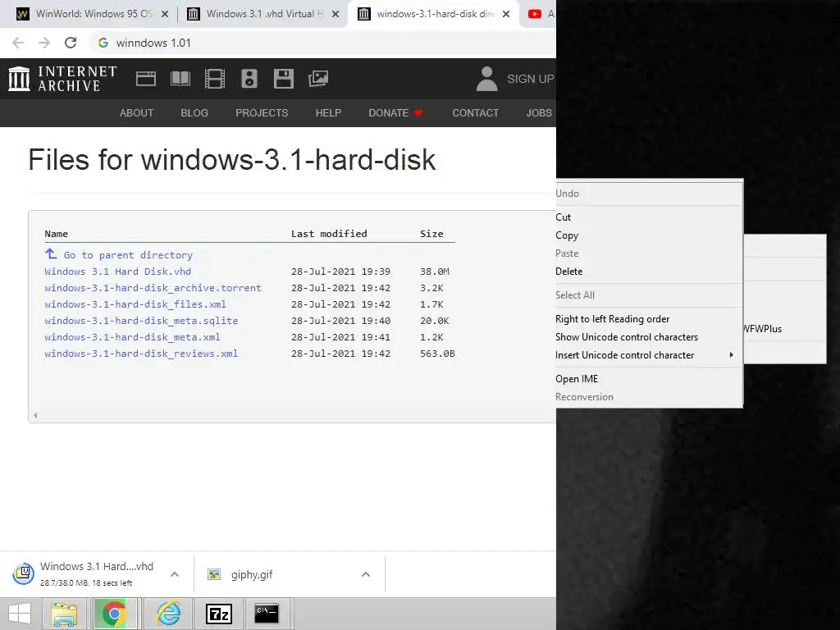The height and width of the screenshot is (630, 840).
Task: Download Windows 3.1 Hard Disk.vhd file
Action: pyautogui.click(x=118, y=272)
